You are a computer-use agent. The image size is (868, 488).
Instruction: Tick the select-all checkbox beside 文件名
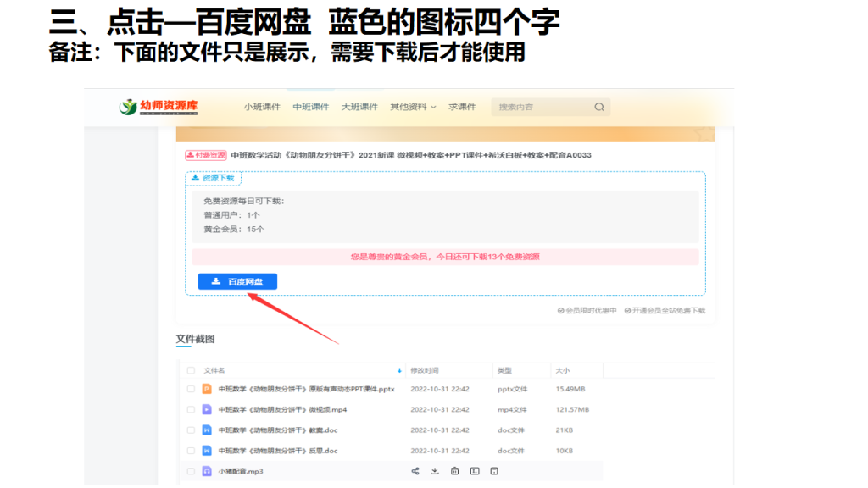tap(191, 370)
